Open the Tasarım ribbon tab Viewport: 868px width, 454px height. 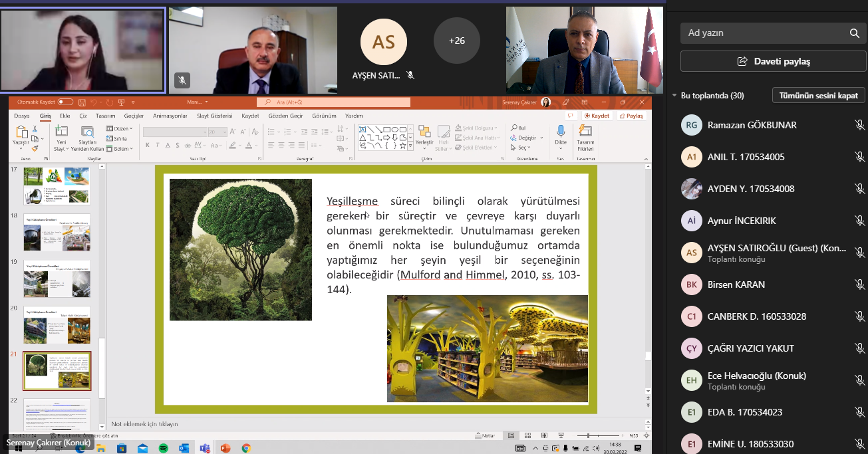tap(105, 116)
